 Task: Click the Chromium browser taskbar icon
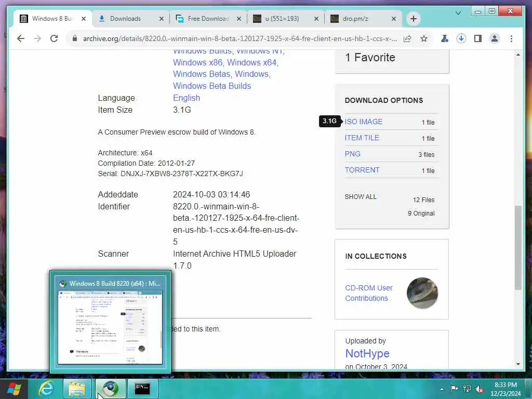click(x=110, y=389)
